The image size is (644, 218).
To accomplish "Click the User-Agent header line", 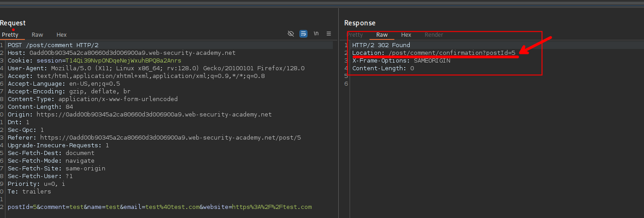I will pos(156,68).
